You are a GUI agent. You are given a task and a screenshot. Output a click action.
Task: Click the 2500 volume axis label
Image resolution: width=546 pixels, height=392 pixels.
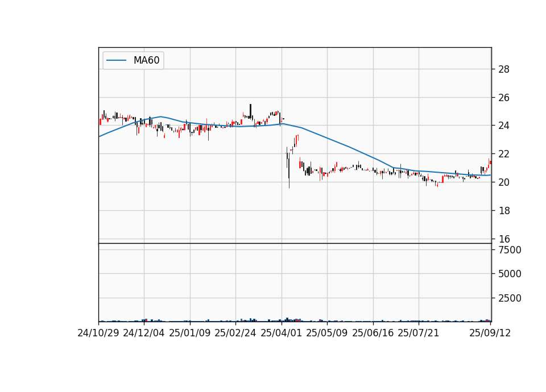click(510, 298)
